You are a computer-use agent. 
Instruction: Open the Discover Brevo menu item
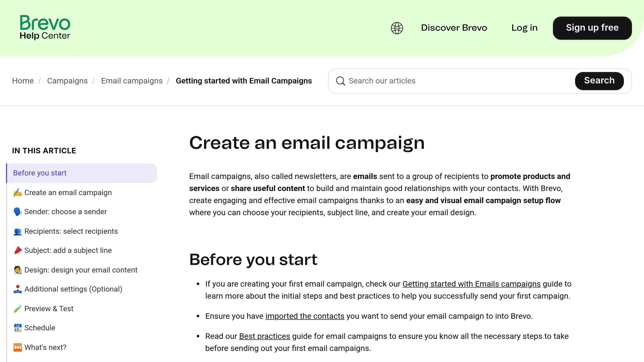click(454, 28)
